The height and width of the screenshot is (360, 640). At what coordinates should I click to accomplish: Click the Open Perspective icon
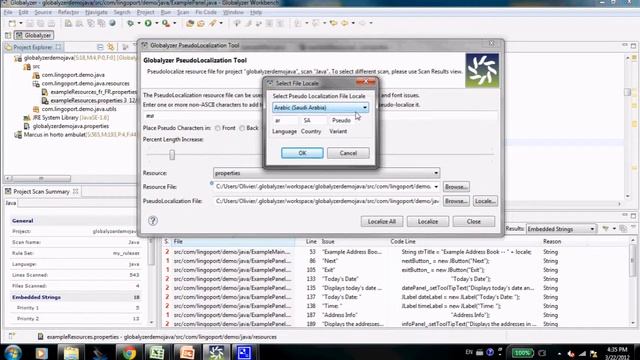click(x=8, y=36)
